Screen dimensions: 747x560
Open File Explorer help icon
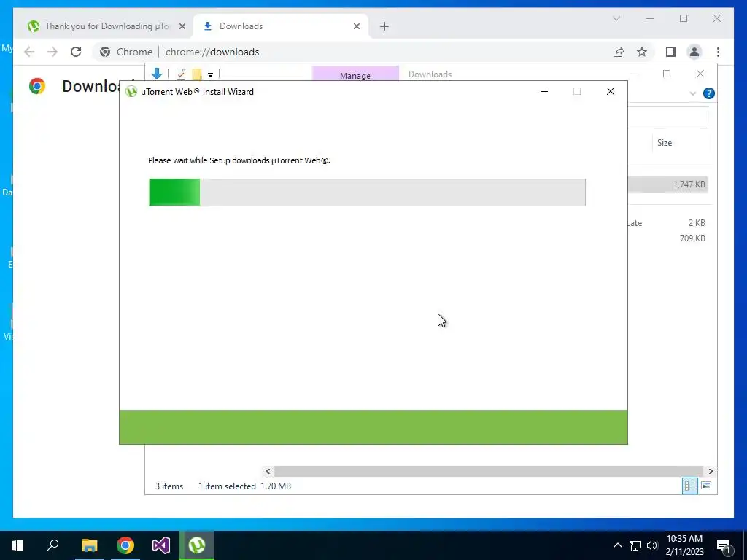(x=709, y=93)
